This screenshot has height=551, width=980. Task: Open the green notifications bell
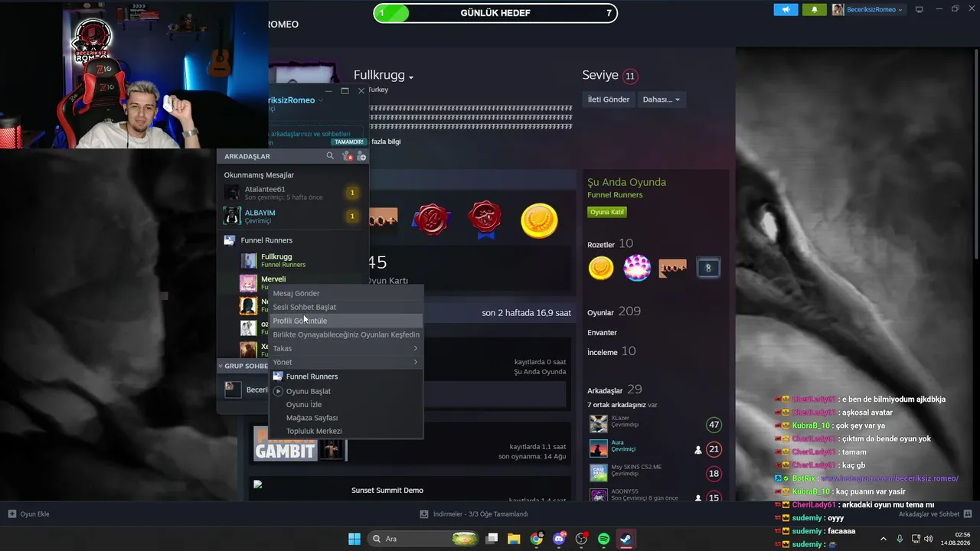tap(814, 9)
